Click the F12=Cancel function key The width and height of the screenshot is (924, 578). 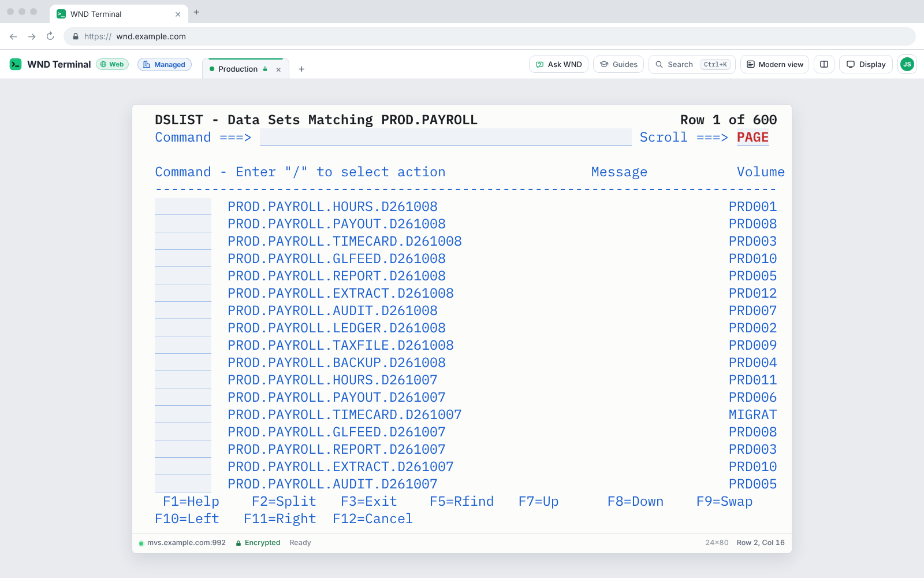373,518
